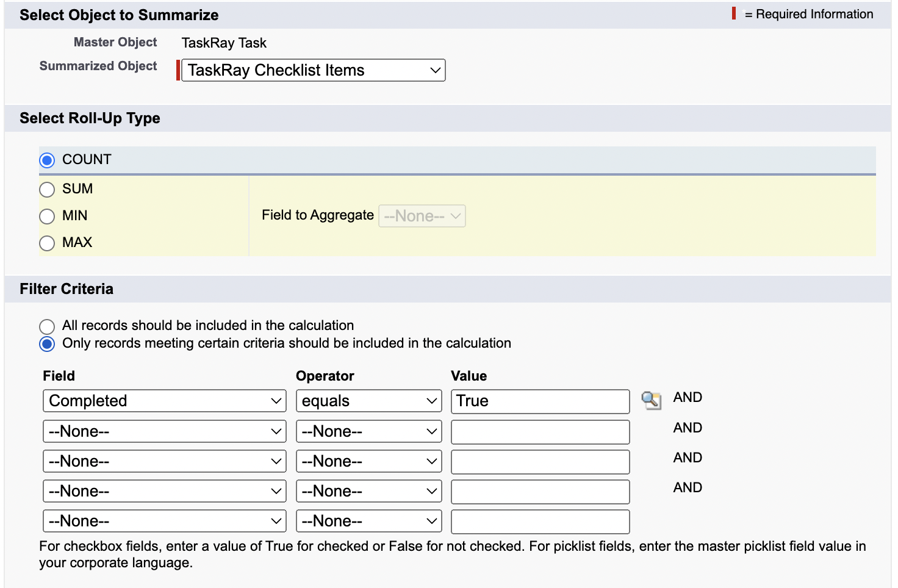
Task: Open the third filter row Operator dropdown
Action: pyautogui.click(x=369, y=461)
